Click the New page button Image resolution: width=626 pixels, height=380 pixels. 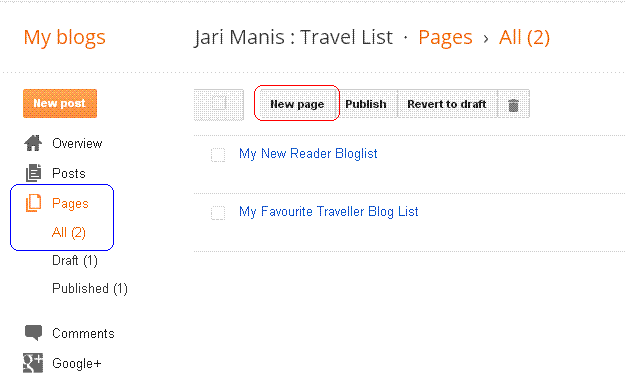click(297, 104)
